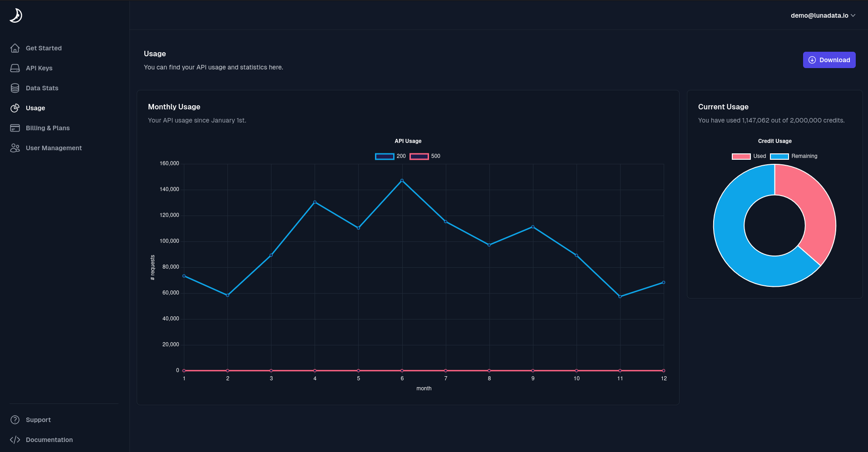The width and height of the screenshot is (868, 452).
Task: Select Usage in the sidebar
Action: pyautogui.click(x=35, y=108)
